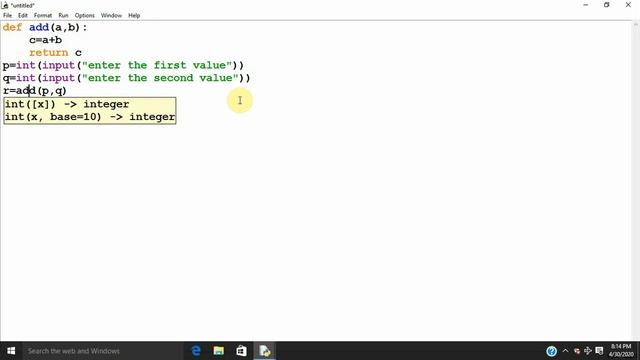Click the 'int(x, base=10) -> integer' calltip line
Image resolution: width=640 pixels, height=360 pixels.
90,117
